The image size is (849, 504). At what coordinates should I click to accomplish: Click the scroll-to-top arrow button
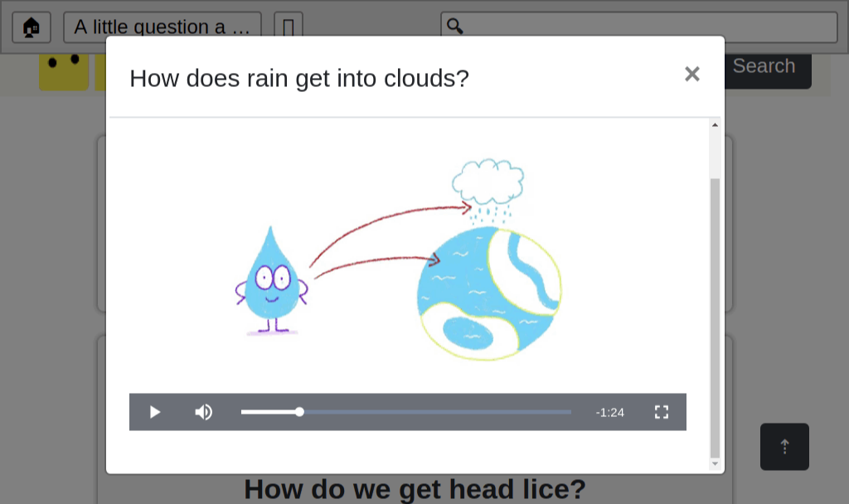(784, 447)
